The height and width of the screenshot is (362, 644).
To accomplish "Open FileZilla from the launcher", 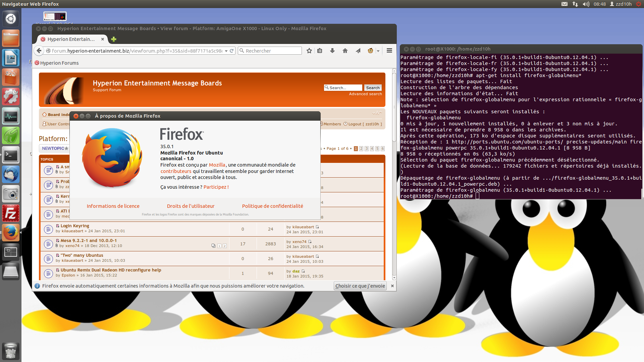I will (11, 214).
